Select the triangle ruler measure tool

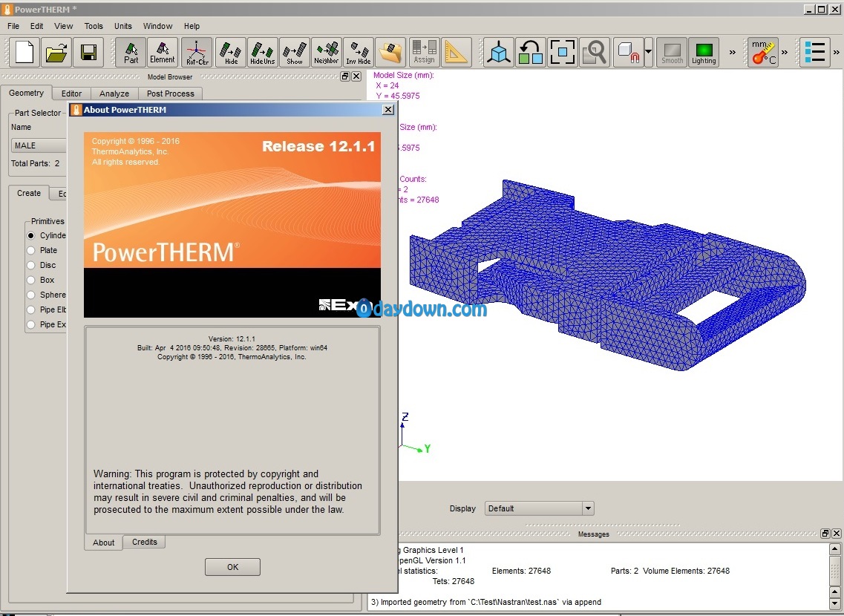(456, 52)
